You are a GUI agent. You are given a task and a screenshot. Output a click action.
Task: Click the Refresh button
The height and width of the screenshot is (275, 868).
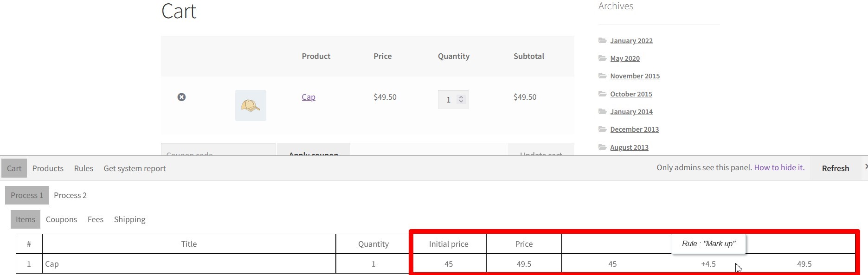pos(836,168)
